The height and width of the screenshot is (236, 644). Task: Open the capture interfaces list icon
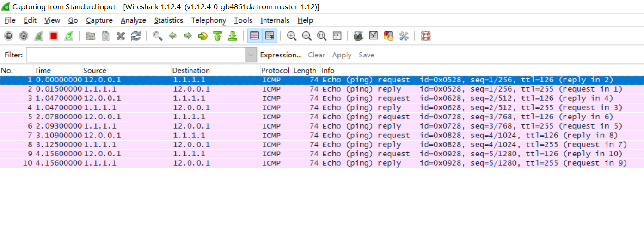point(9,36)
